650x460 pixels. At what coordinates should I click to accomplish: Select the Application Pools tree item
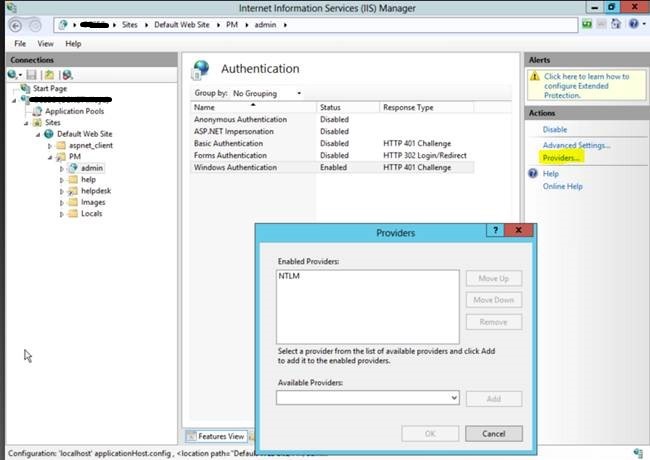[x=74, y=111]
